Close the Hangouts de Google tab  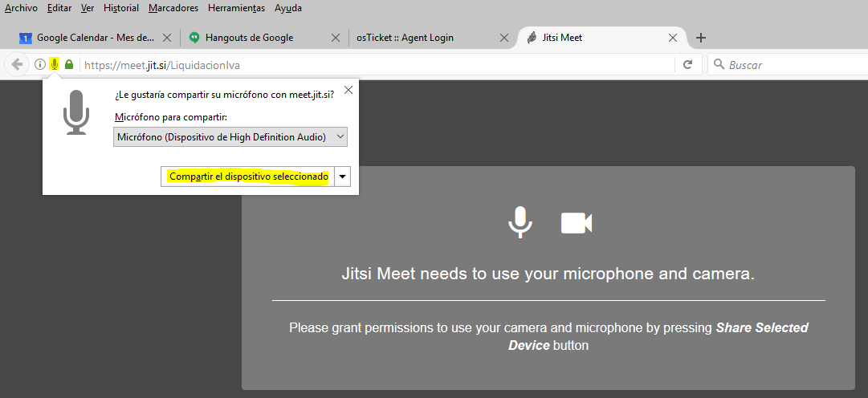(336, 38)
